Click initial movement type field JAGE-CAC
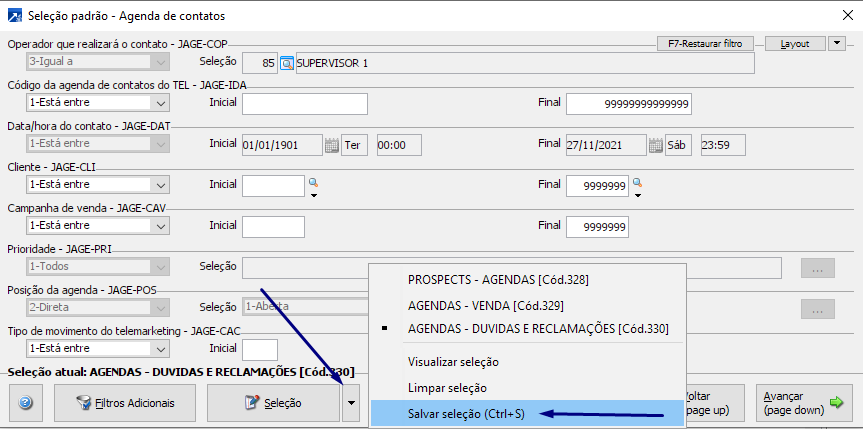 (260, 350)
